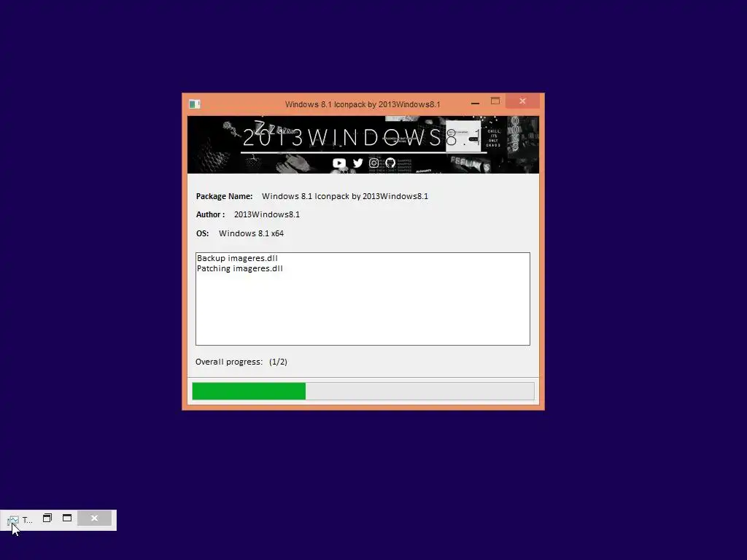Click the installer window title text
This screenshot has width=747, height=560.
click(363, 104)
